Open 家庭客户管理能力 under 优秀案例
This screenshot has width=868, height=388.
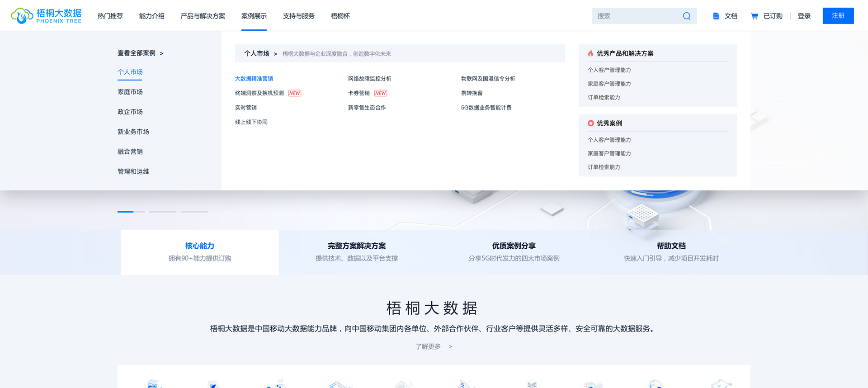point(609,153)
